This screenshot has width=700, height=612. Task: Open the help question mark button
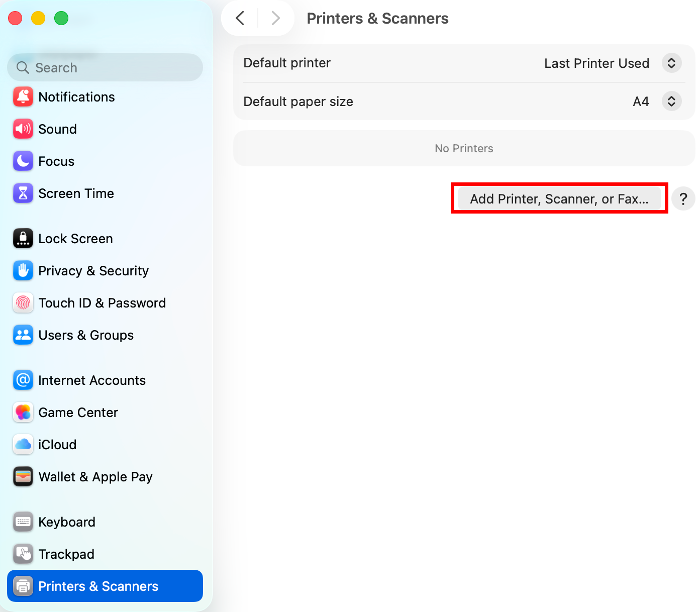point(683,199)
